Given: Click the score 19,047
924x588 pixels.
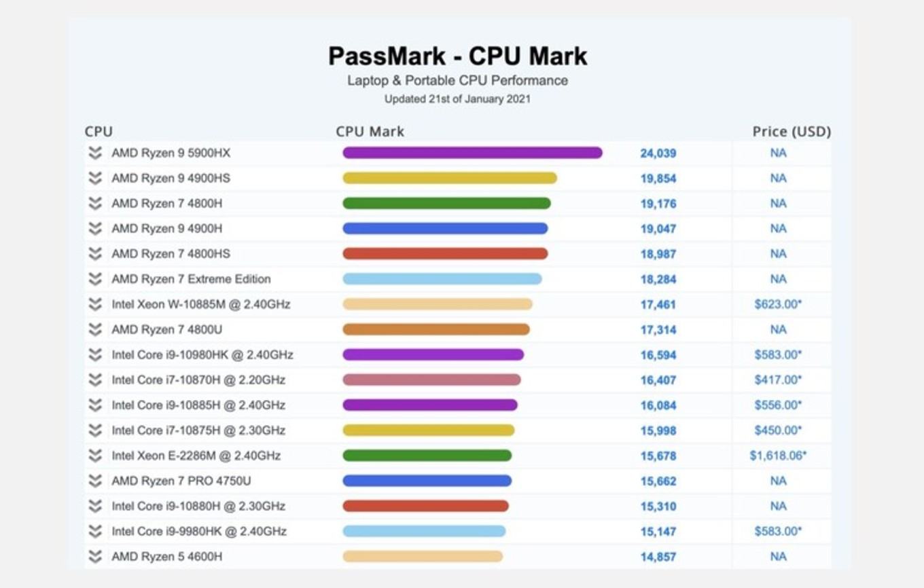Looking at the screenshot, I should (658, 229).
